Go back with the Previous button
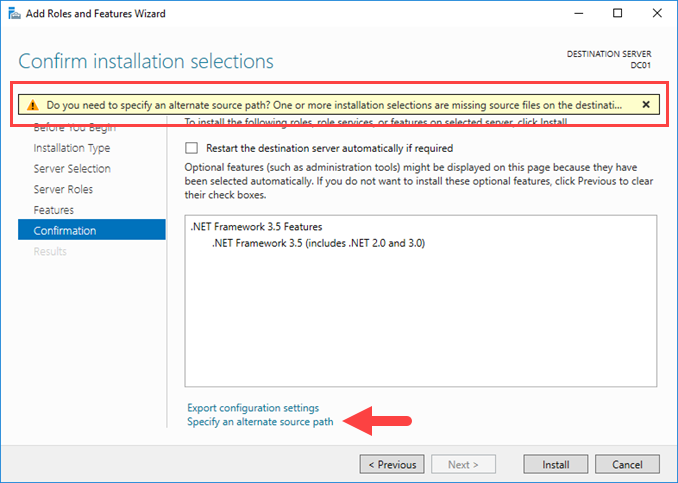This screenshot has height=483, width=678. tap(392, 464)
